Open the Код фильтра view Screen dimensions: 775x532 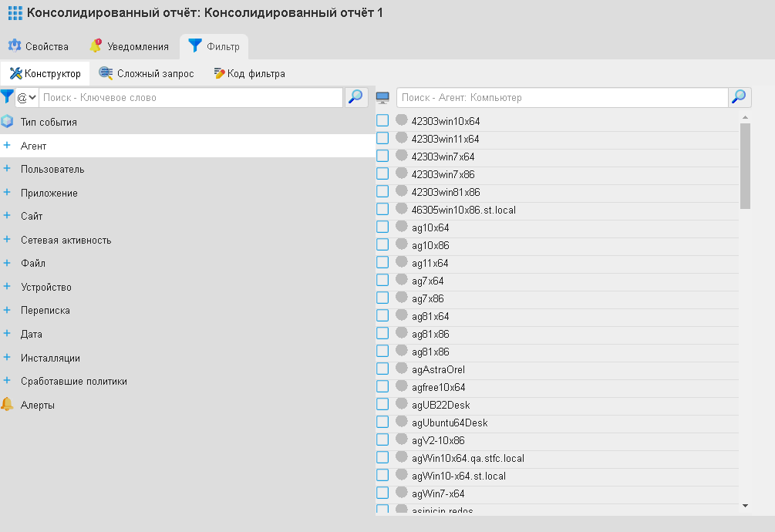coord(249,74)
